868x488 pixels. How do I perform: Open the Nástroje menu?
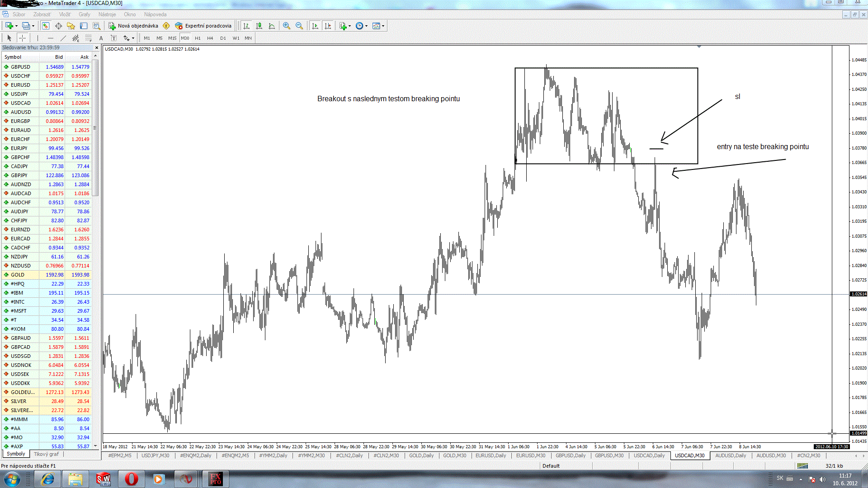tap(107, 14)
